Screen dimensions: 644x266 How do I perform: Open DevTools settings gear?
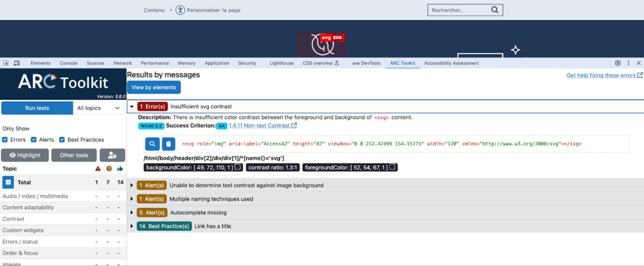(x=618, y=63)
